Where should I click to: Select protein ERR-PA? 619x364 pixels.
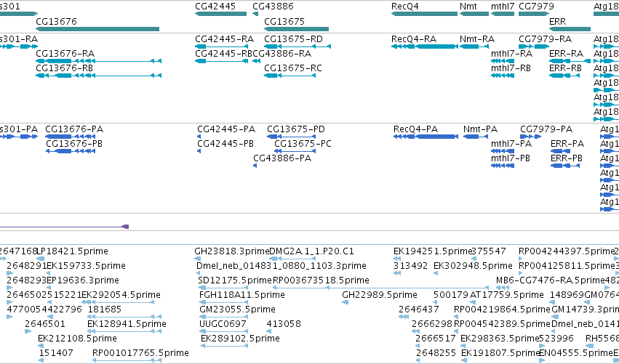[x=567, y=144]
